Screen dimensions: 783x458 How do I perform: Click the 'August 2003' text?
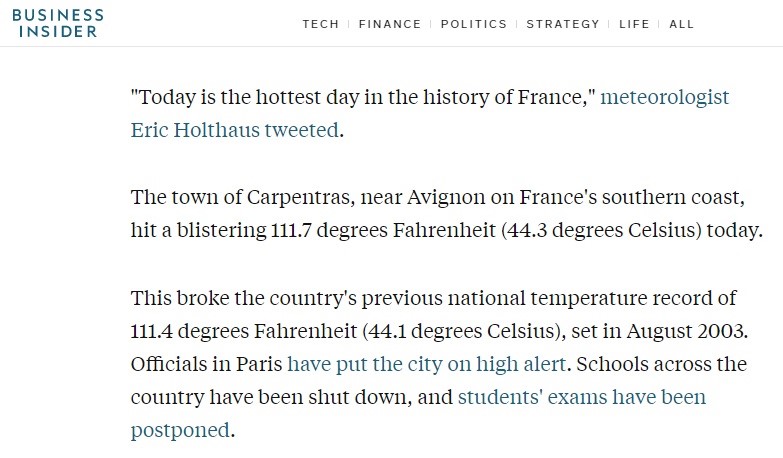pyautogui.click(x=685, y=331)
